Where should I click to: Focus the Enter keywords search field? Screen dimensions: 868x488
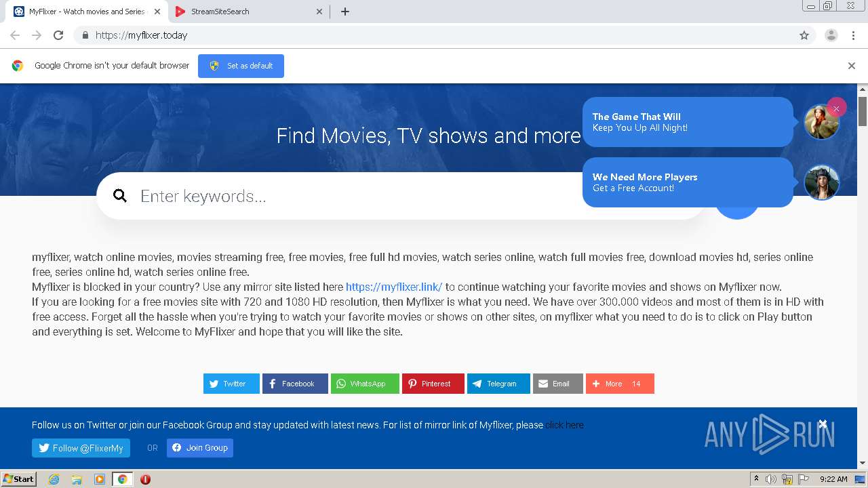[x=401, y=196]
